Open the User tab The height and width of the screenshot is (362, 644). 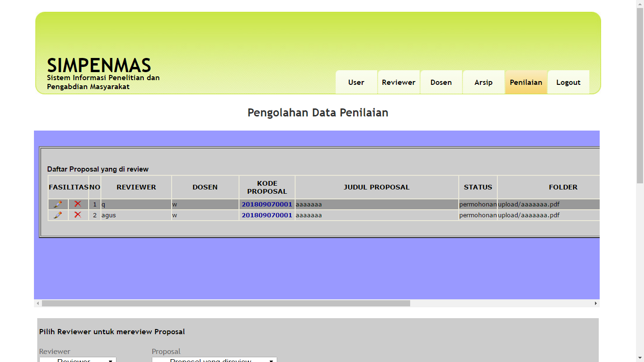(356, 82)
